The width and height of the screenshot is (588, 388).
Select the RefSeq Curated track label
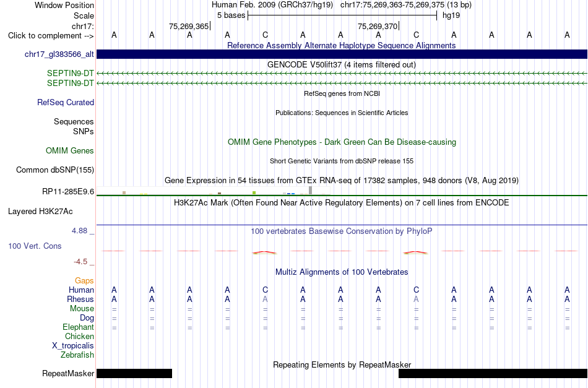(66, 102)
